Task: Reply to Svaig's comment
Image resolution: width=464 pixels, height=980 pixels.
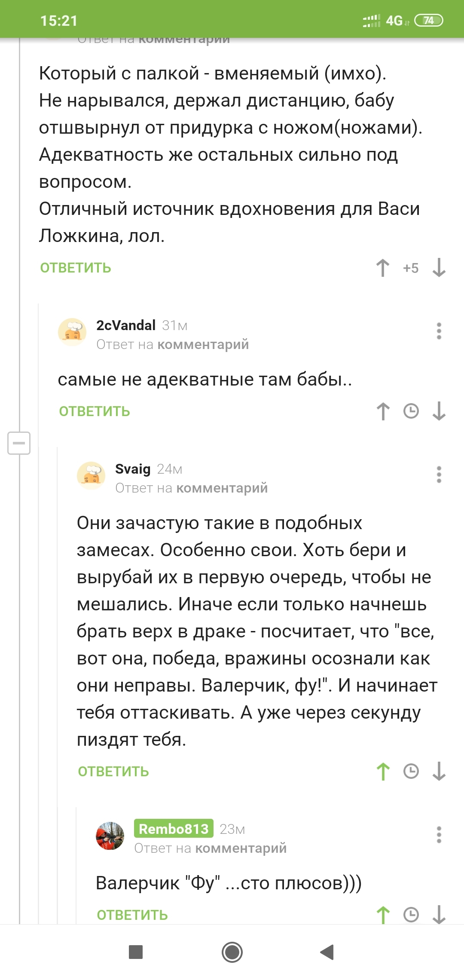Action: 113,772
